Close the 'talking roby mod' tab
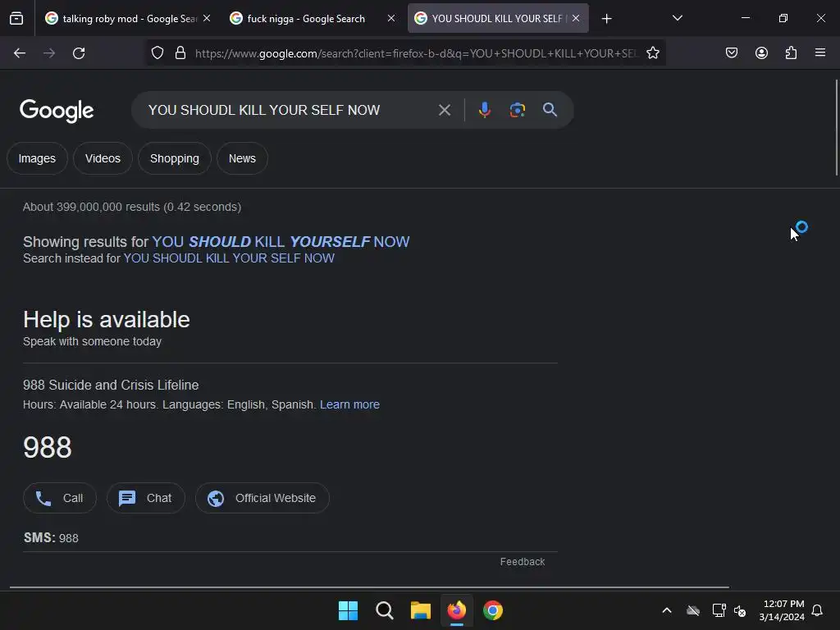840x630 pixels. (x=207, y=19)
